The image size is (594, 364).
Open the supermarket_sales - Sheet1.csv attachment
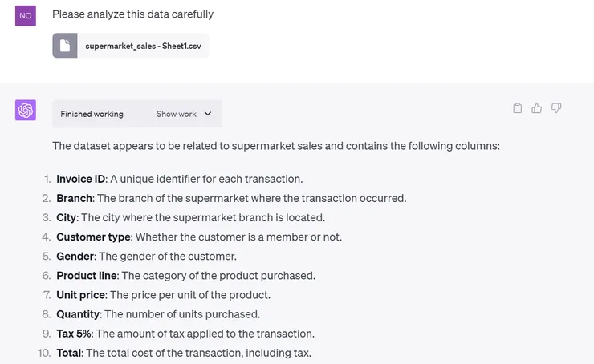click(143, 46)
